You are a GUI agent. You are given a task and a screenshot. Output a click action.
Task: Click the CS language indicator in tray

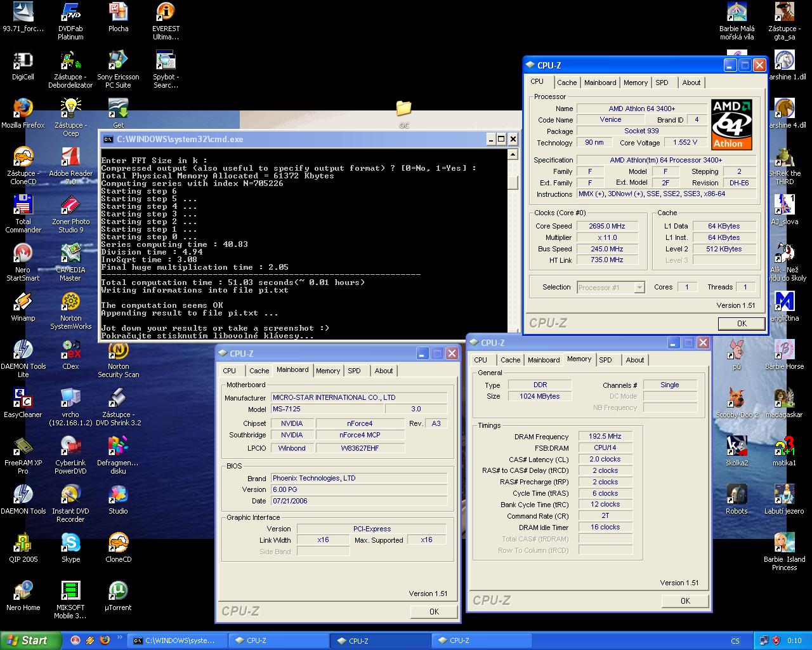click(x=735, y=641)
